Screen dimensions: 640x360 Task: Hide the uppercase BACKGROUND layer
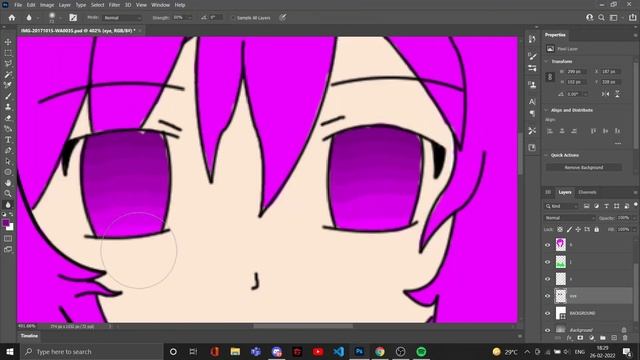[548, 313]
